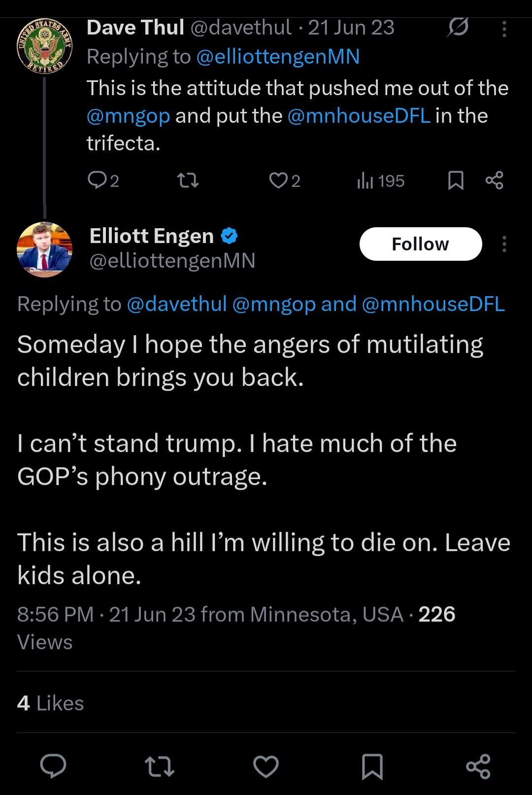Bookmark Dave Thul's tweet
Viewport: 532px width, 795px height.
click(456, 180)
